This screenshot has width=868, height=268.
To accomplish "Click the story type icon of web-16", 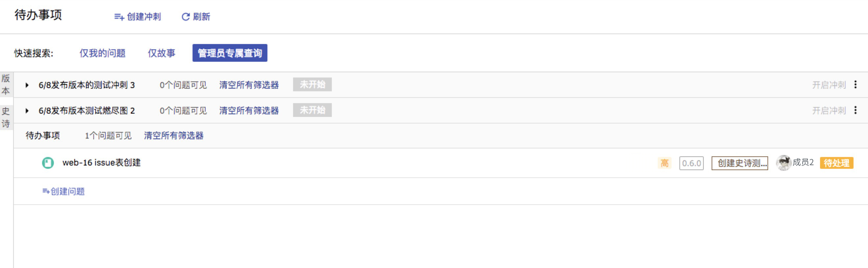I will click(x=48, y=163).
